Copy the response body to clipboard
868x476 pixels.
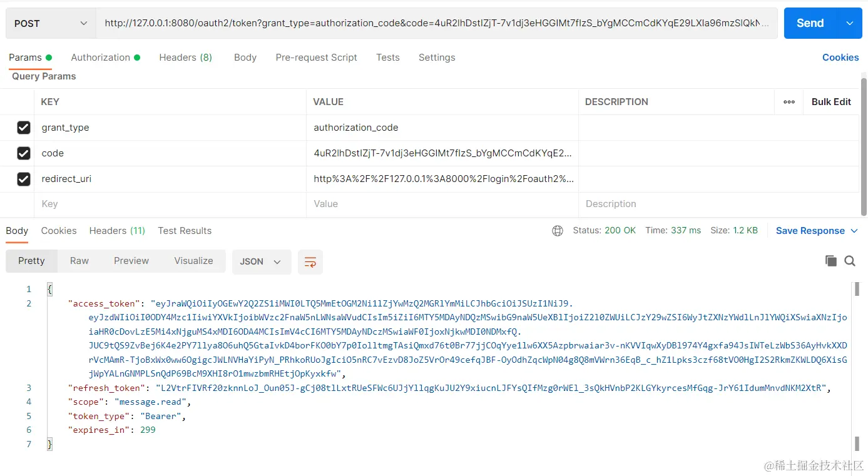[x=830, y=260]
